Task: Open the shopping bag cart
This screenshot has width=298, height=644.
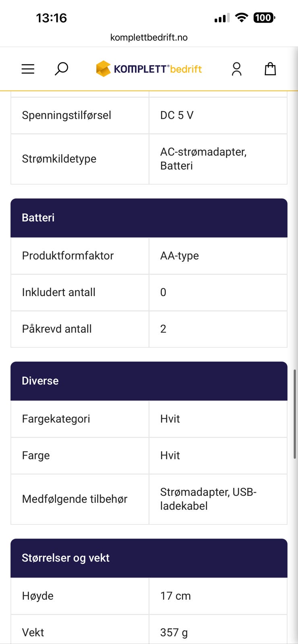Action: (270, 69)
